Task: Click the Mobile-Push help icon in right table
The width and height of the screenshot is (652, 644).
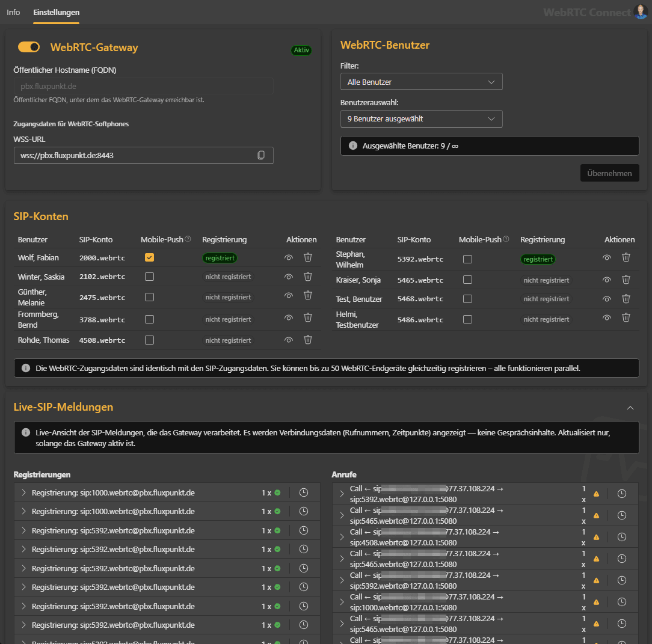Action: click(506, 239)
